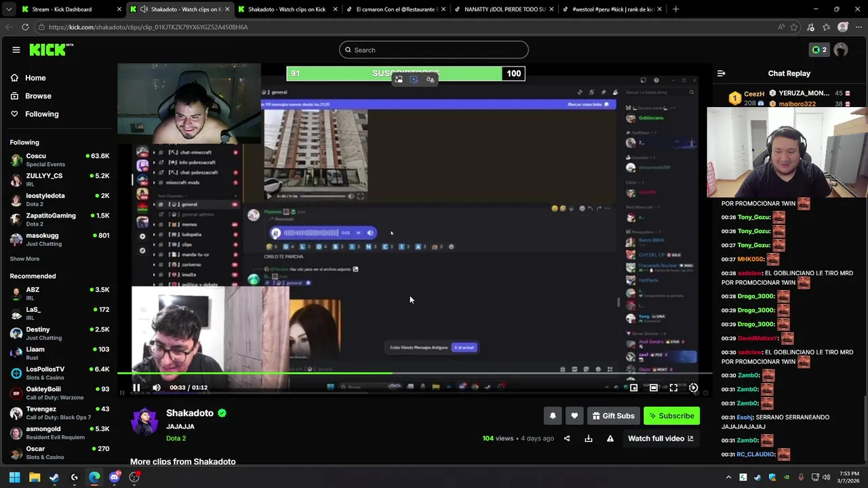This screenshot has height=488, width=868.
Task: Enter fullscreen on video player
Action: point(673,388)
